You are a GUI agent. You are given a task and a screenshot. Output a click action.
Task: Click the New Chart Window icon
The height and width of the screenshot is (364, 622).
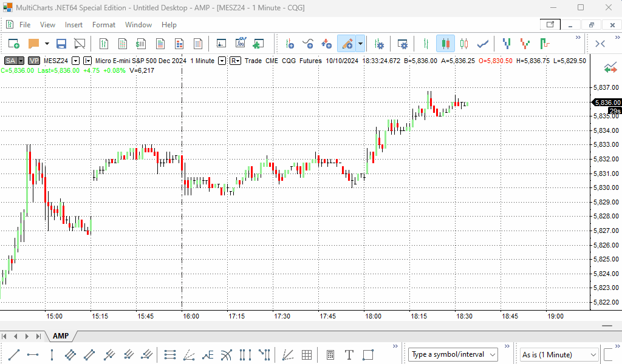point(13,44)
